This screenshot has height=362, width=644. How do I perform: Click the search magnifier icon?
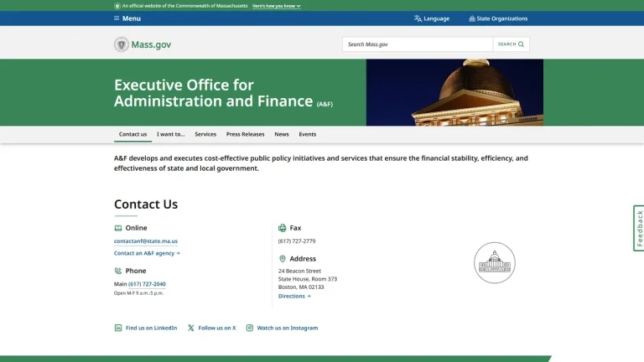tap(522, 44)
